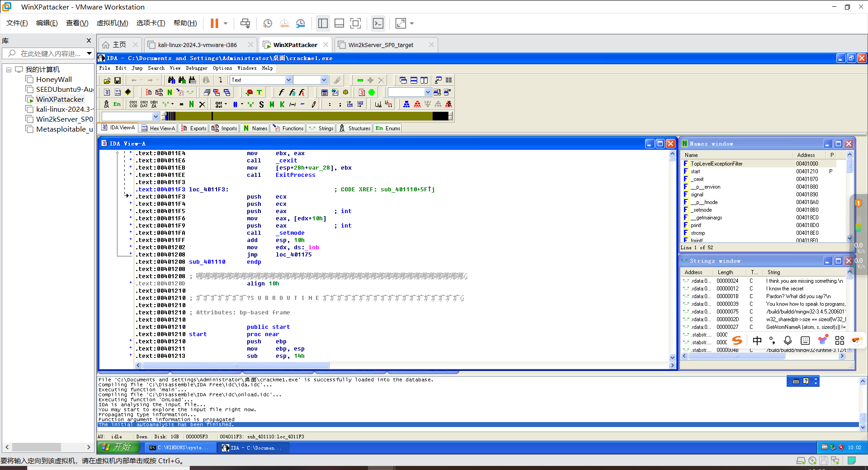The height and width of the screenshot is (470, 868).
Task: Click the VMware take snapshot clock icon
Action: pyautogui.click(x=267, y=23)
